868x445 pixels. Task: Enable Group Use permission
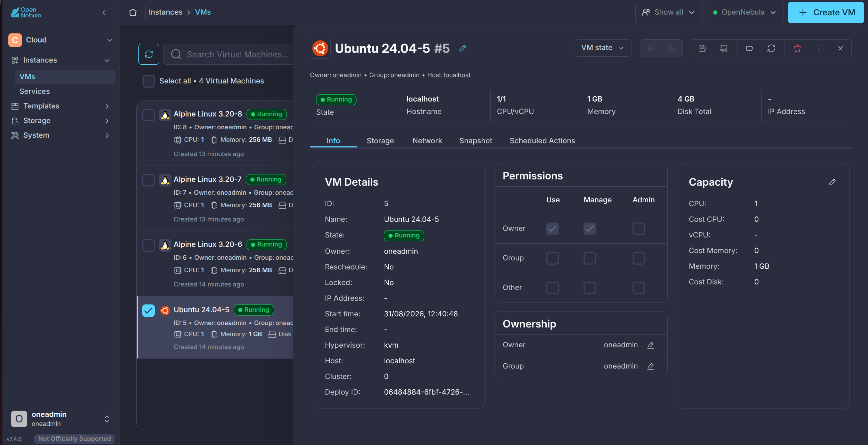point(553,258)
